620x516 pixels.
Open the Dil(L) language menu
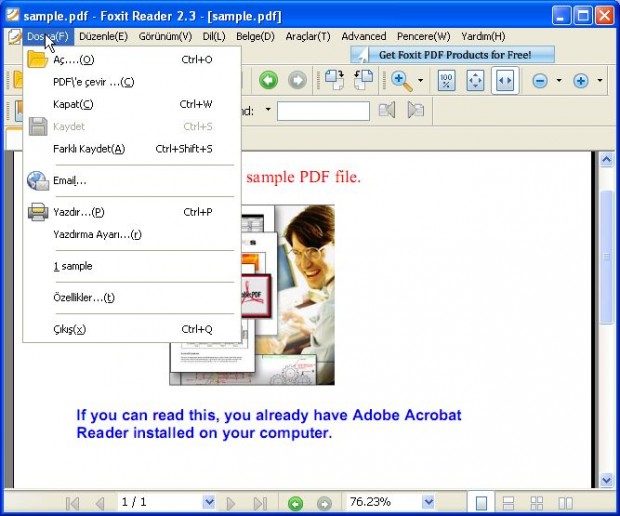pyautogui.click(x=214, y=36)
